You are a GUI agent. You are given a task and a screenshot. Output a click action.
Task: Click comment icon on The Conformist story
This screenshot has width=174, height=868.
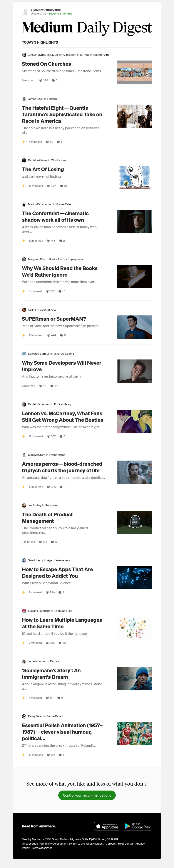pos(61,241)
